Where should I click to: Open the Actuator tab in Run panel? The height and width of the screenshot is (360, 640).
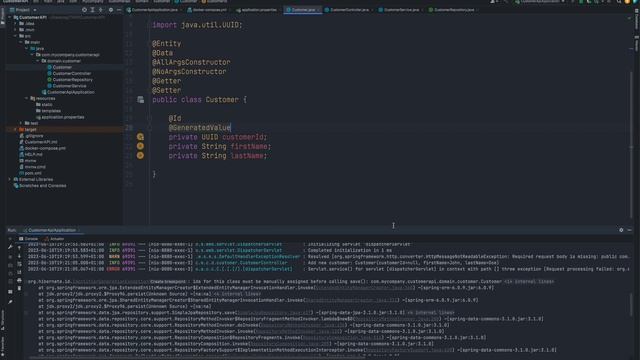(55, 239)
